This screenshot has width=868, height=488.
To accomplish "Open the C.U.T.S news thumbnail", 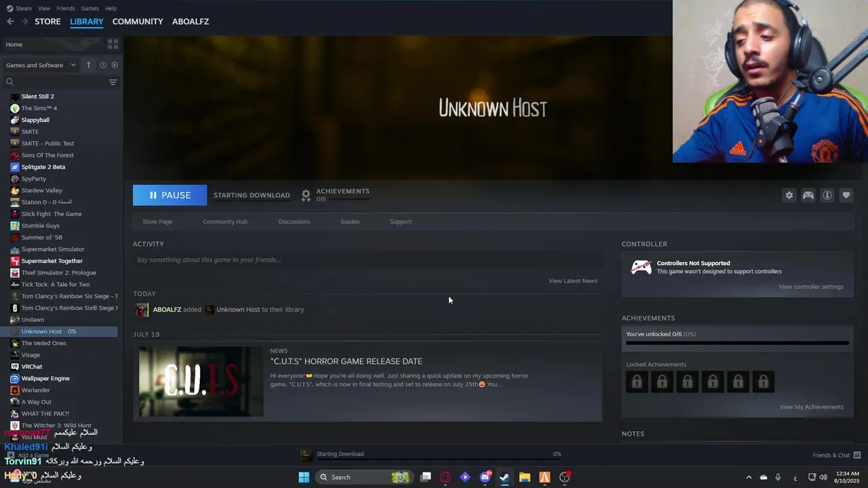I will [x=201, y=382].
